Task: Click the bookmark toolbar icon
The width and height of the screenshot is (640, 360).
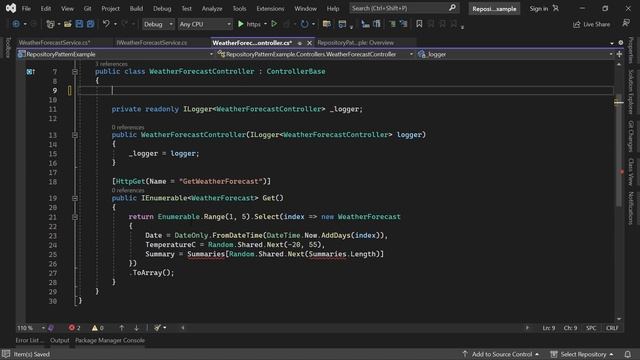Action: tap(419, 24)
